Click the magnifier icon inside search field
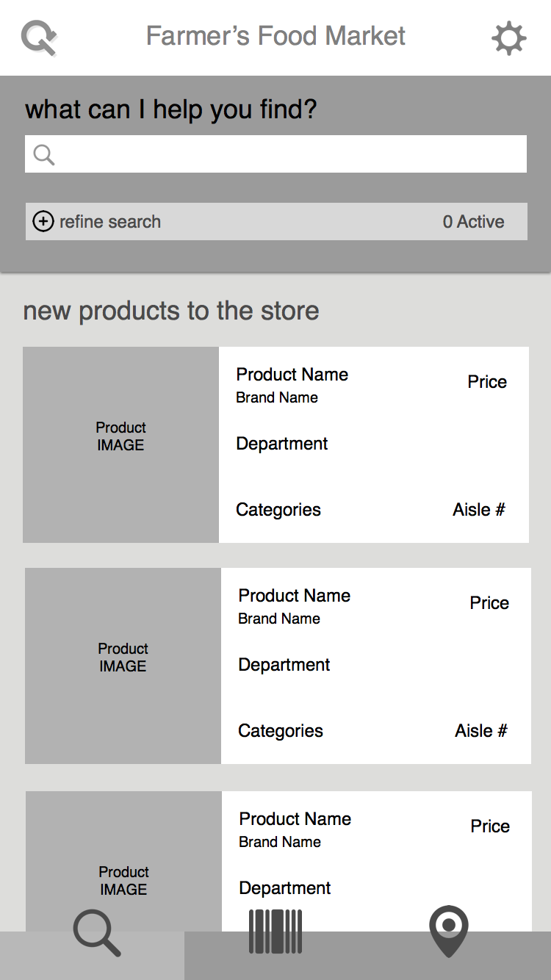The width and height of the screenshot is (551, 980). coord(44,154)
